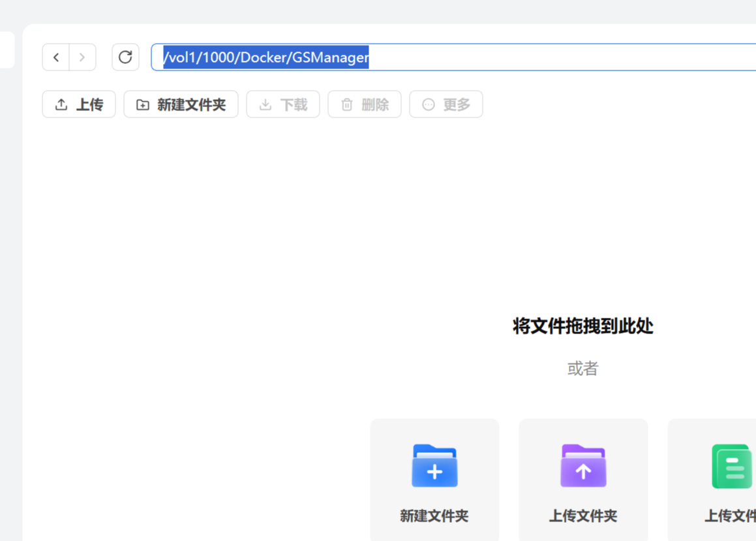
Task: Click the forward navigation arrow
Action: [x=82, y=57]
